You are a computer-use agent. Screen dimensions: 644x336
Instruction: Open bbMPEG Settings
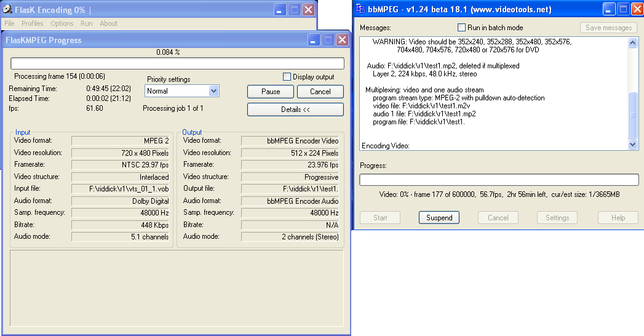coord(557,218)
